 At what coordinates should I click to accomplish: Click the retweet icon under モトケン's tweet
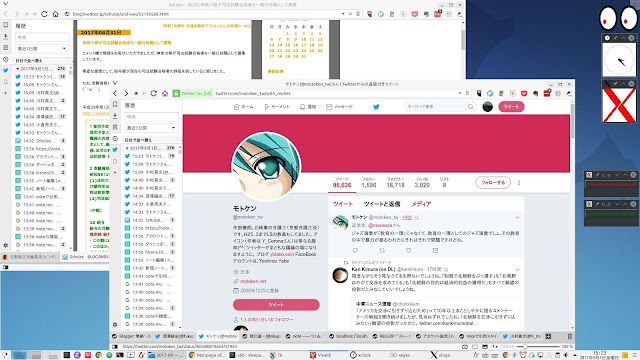[382, 251]
